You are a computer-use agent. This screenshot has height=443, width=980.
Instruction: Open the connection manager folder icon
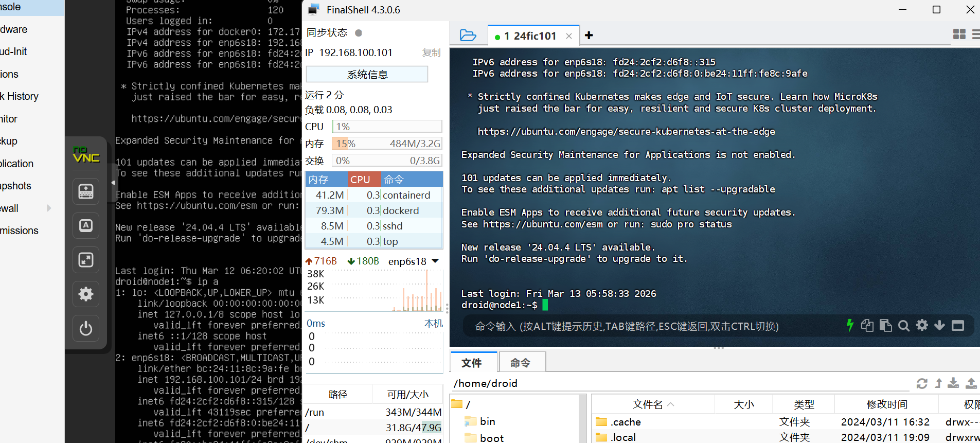click(x=468, y=35)
